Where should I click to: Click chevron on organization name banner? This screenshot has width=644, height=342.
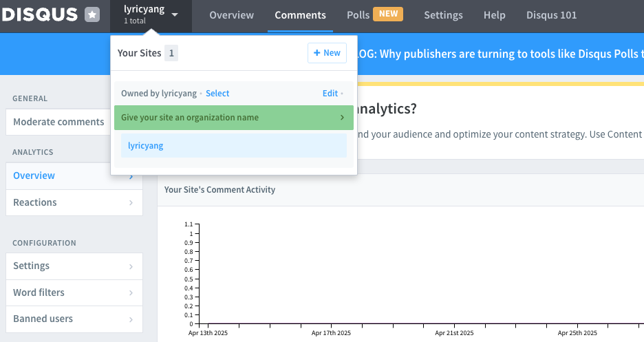[x=342, y=118]
